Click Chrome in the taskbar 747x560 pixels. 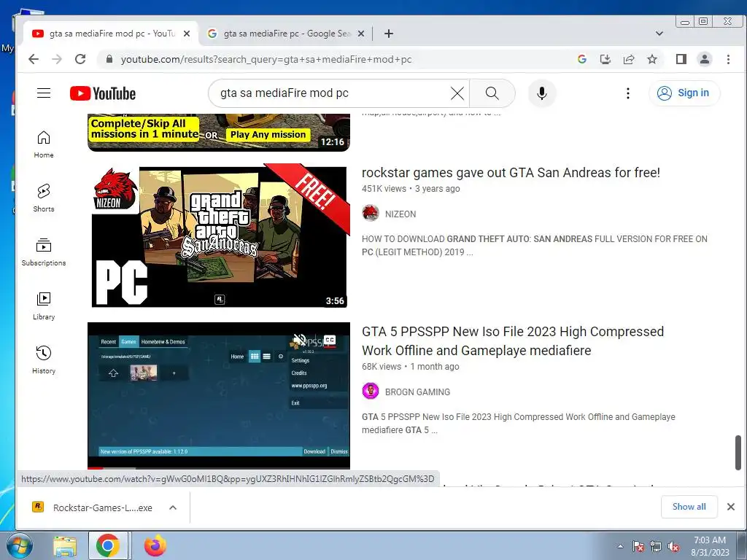tap(108, 545)
